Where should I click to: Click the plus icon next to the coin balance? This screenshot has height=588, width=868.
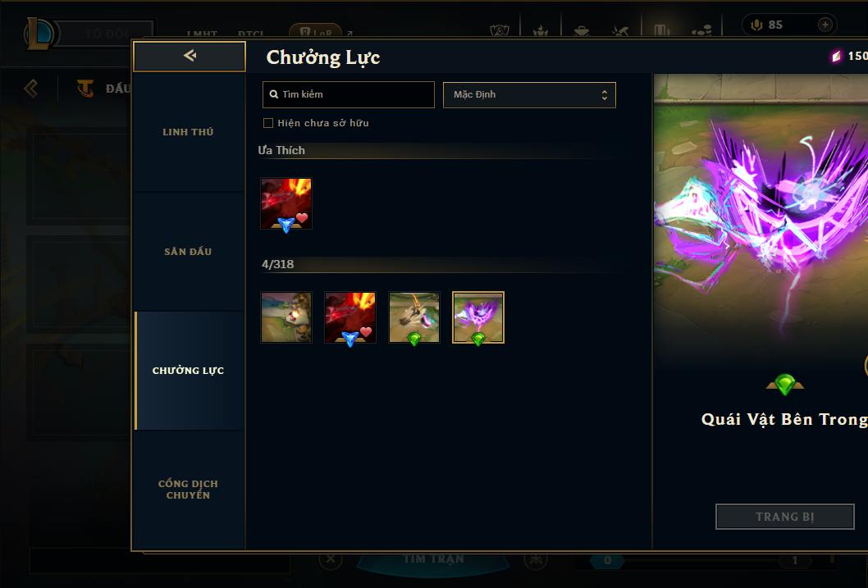point(825,25)
